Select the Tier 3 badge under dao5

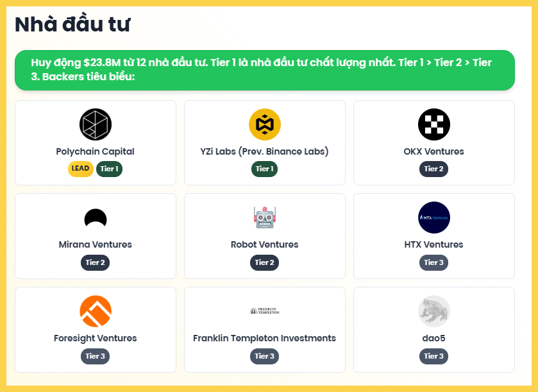[x=433, y=356]
